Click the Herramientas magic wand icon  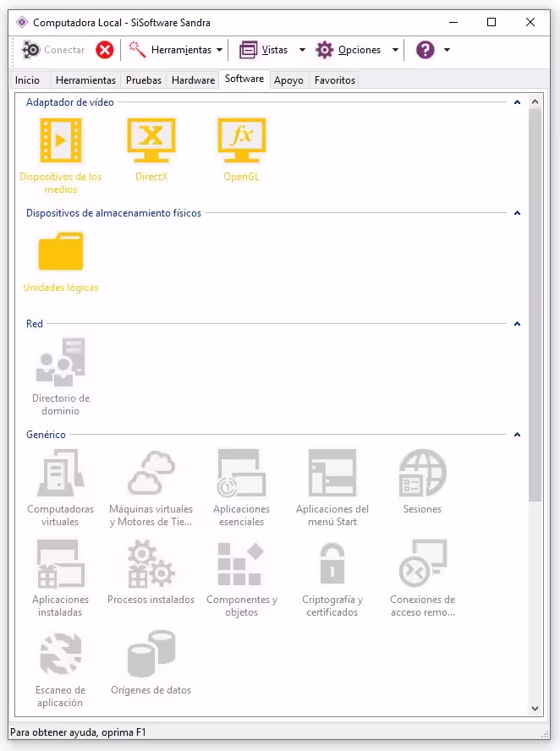coord(138,49)
